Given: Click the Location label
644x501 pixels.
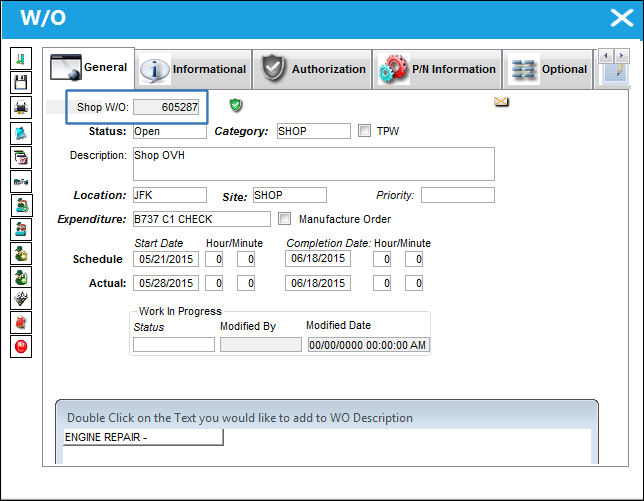Looking at the screenshot, I should pos(100,195).
